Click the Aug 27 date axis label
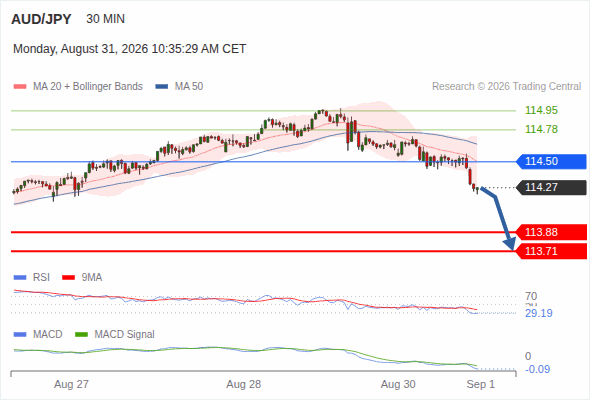Image resolution: width=590 pixels, height=400 pixels. pyautogui.click(x=71, y=384)
